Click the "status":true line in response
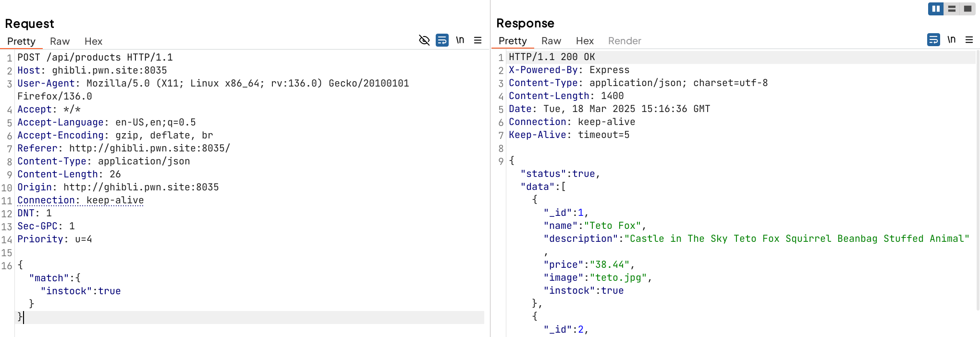Viewport: 980px width, 337px height. 561,174
